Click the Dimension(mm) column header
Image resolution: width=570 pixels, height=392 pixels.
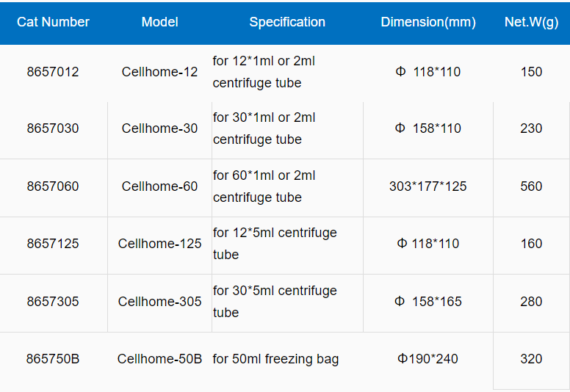(x=428, y=22)
